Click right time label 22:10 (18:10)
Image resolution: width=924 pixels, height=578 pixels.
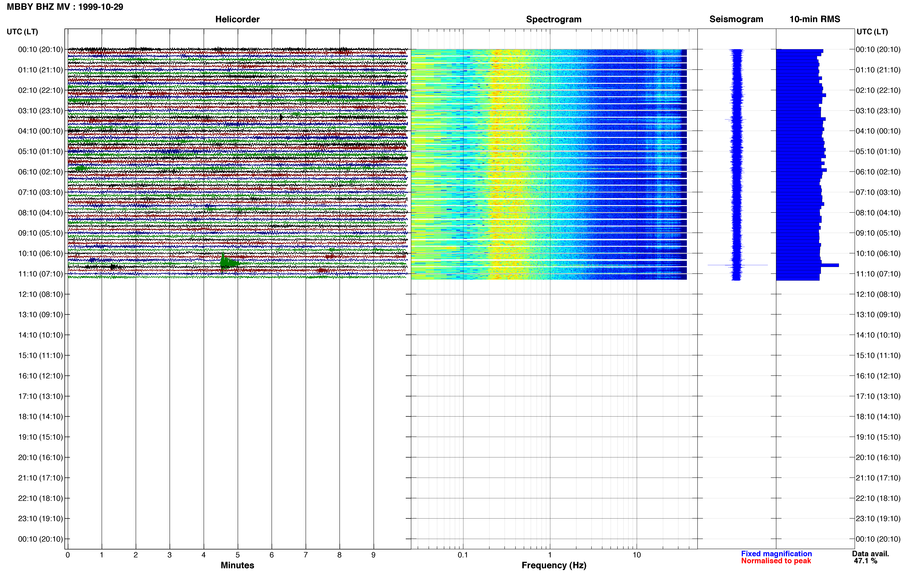coord(878,498)
